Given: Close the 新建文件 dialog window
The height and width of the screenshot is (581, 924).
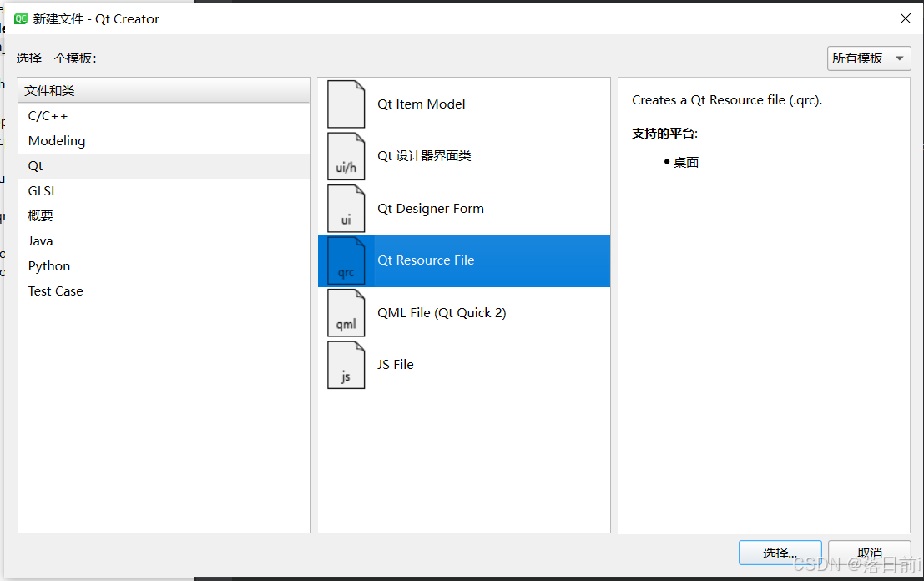Looking at the screenshot, I should [906, 19].
